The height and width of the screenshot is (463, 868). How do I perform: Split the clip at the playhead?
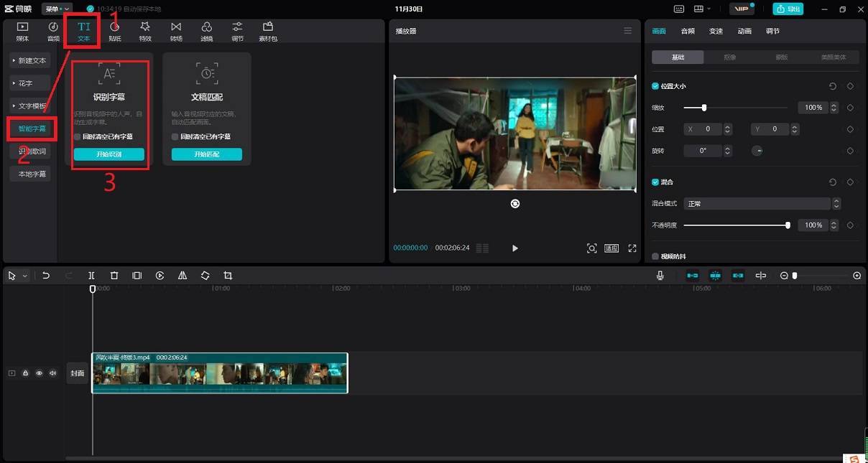[91, 276]
